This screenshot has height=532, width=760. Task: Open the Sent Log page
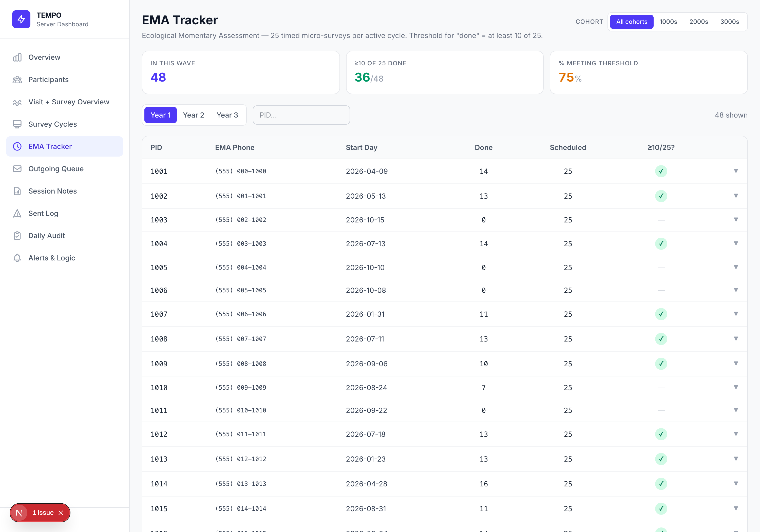(65, 213)
